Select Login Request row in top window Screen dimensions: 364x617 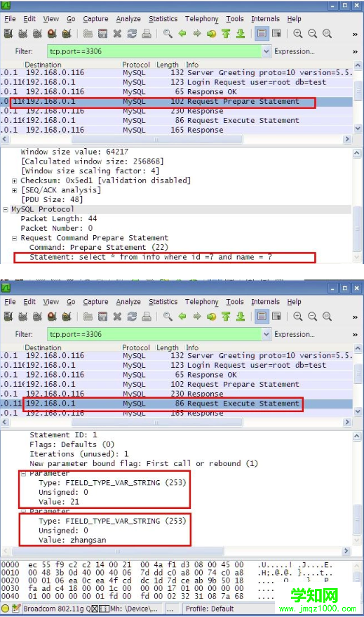177,82
